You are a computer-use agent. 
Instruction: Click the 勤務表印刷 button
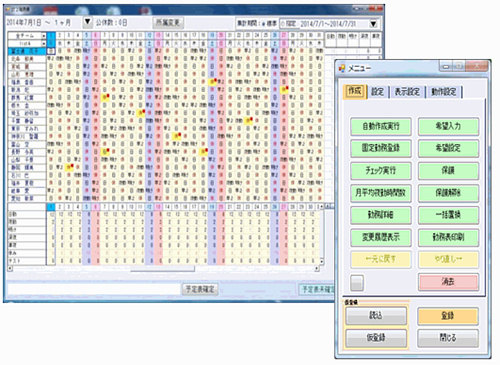click(448, 237)
